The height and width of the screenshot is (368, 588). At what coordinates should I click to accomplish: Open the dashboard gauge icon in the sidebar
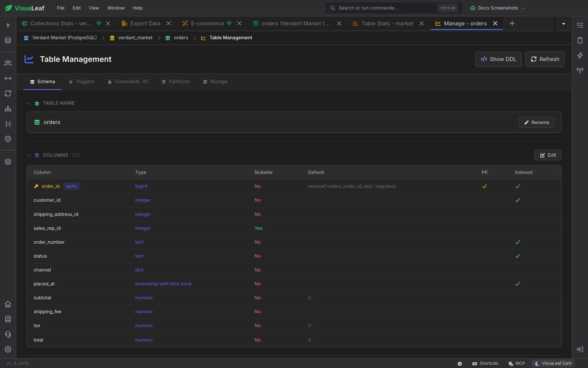click(x=8, y=139)
